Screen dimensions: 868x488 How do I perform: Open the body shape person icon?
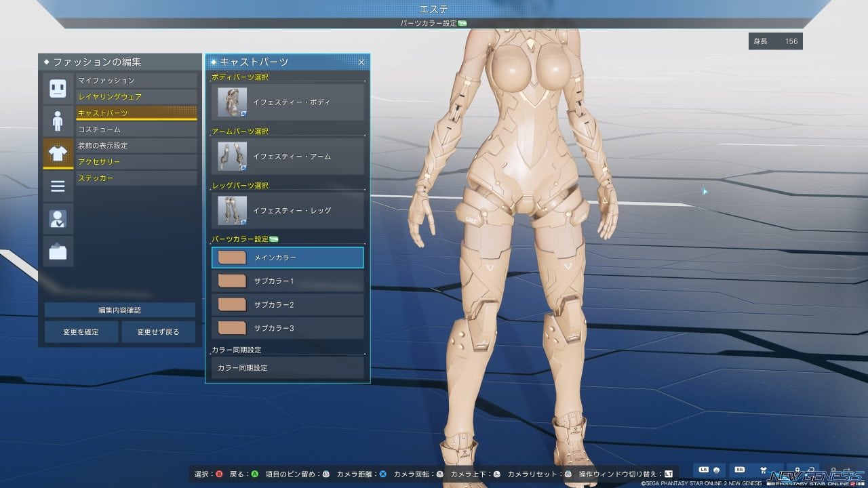[58, 121]
